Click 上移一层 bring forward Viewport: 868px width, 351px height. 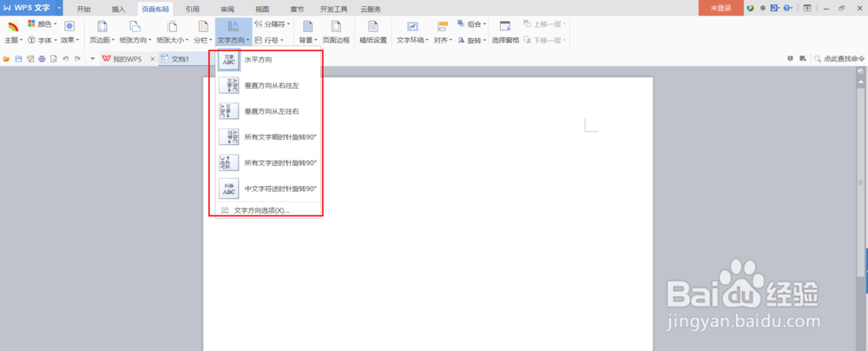pyautogui.click(x=544, y=23)
